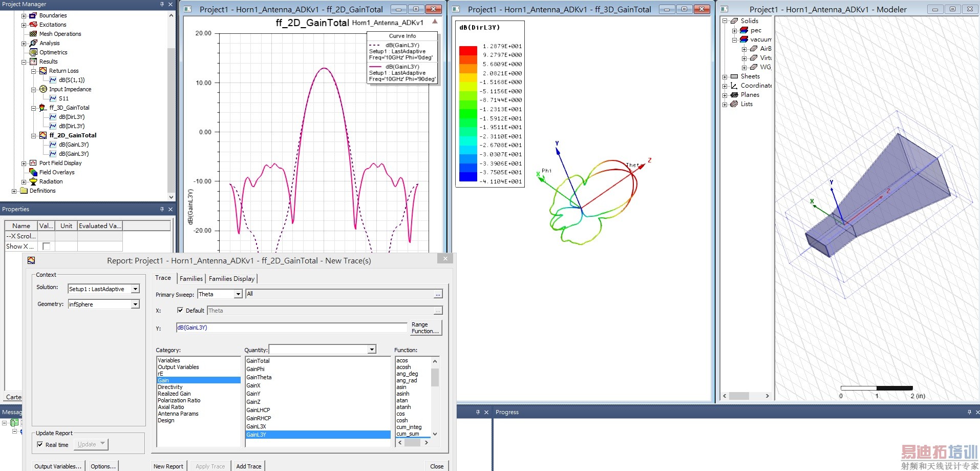Click the Add Trace button
The height and width of the screenshot is (471, 980).
point(248,466)
